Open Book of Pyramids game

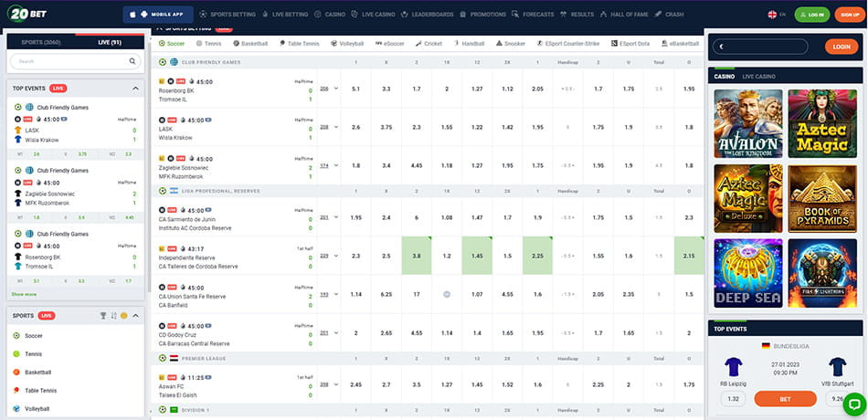coord(822,199)
